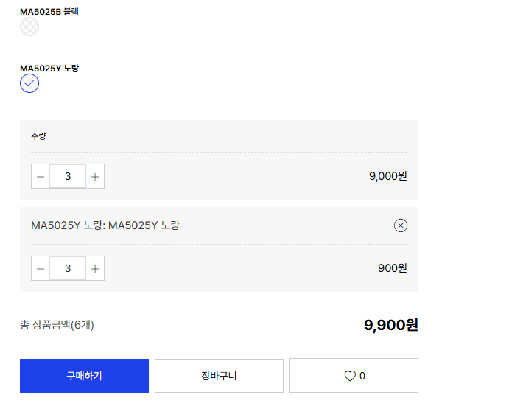Increase MA5025Y 노랑 option quantity plus icon
Viewport: 523px width, 420px height.
coord(95,268)
